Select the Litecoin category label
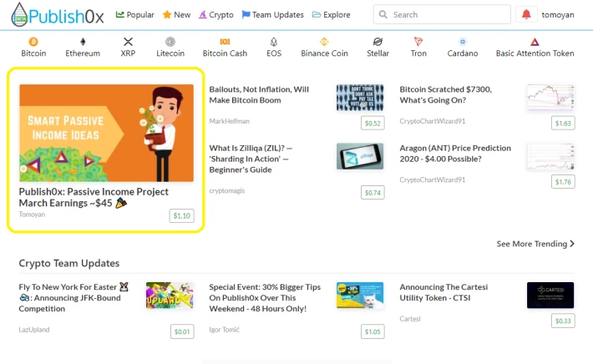Image resolution: width=593 pixels, height=364 pixels. click(170, 53)
